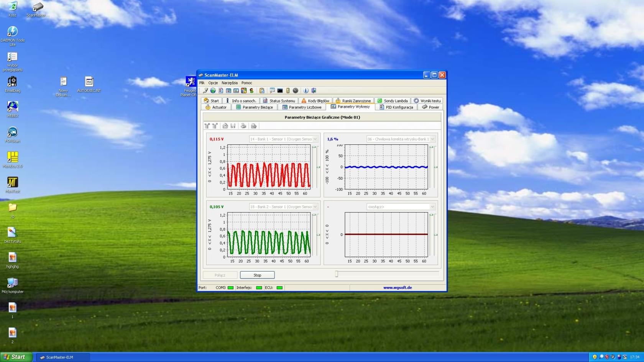Expand the Chwilowa korekta wtrysku-Bank 1 dropdown
644x362 pixels.
(x=432, y=139)
